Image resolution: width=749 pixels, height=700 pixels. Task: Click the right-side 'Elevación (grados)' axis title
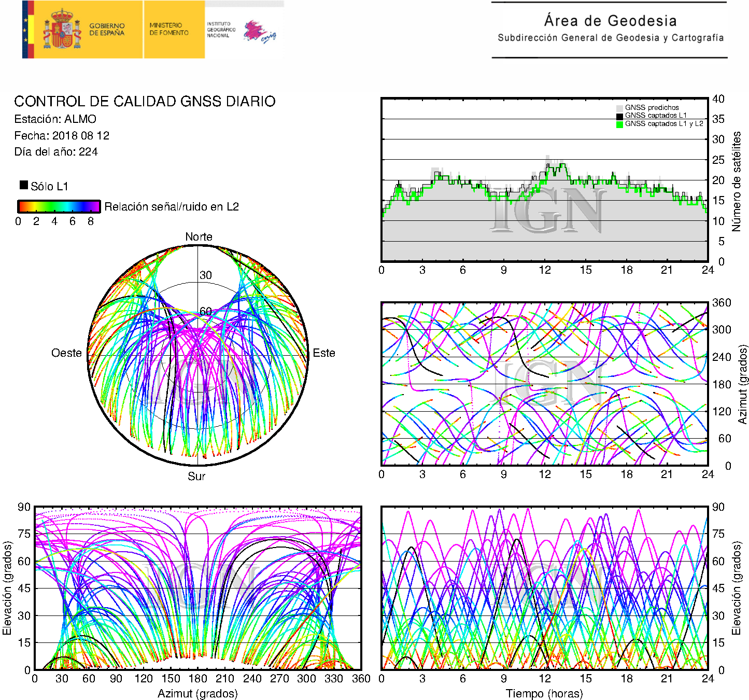click(737, 588)
